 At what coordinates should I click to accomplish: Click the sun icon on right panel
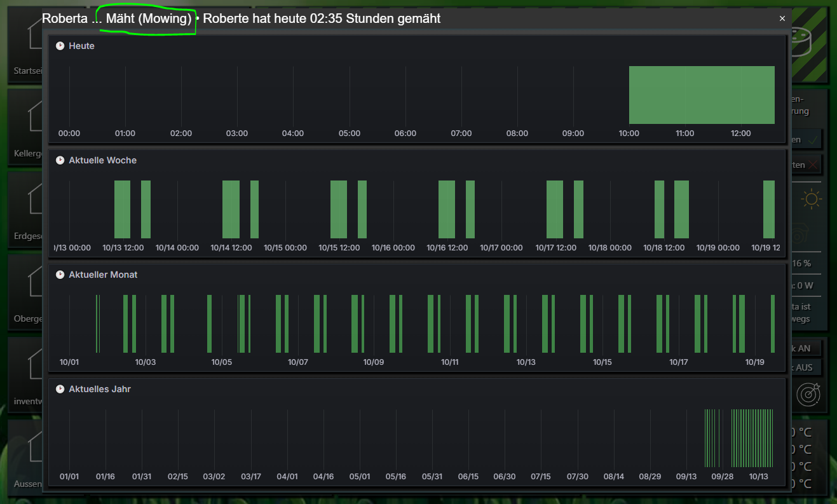(x=811, y=200)
